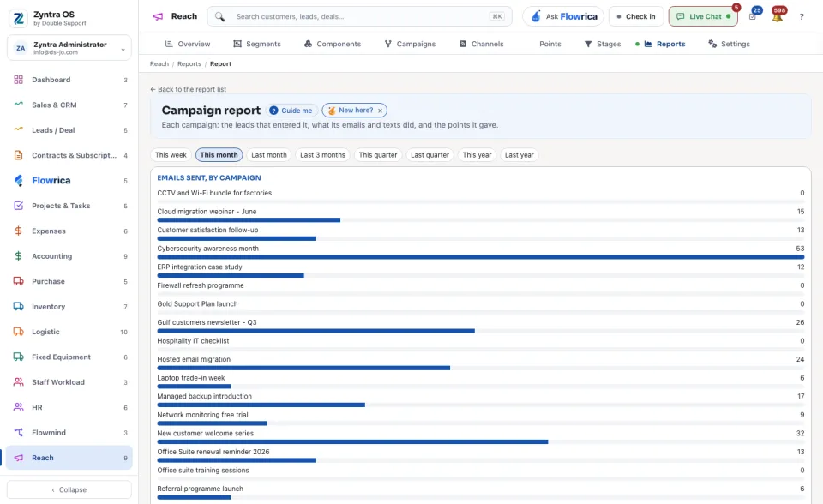
Task: Click the Zyntra OS logo icon
Action: (18, 18)
